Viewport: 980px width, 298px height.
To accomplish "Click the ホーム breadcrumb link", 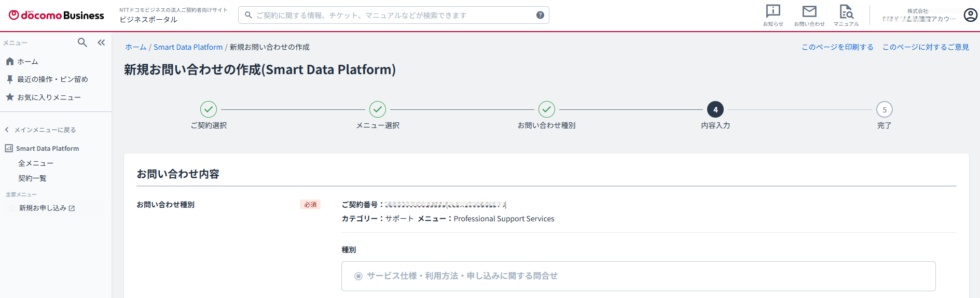I will tap(135, 47).
